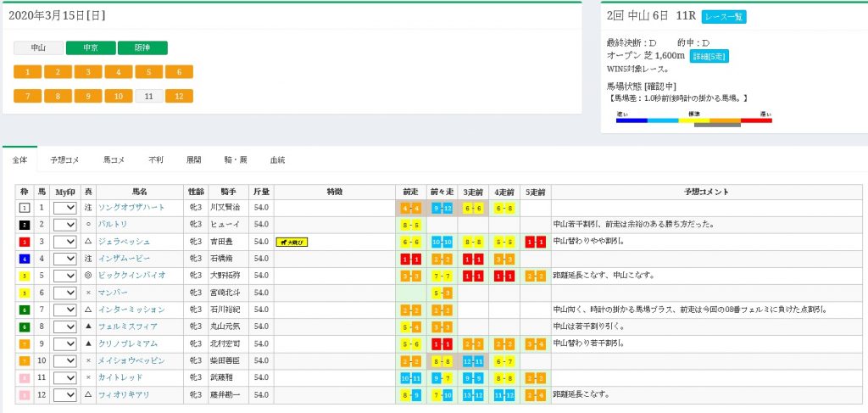The height and width of the screenshot is (413, 868).
Task: Switch to the 予想コメ tab
Action: (x=64, y=160)
